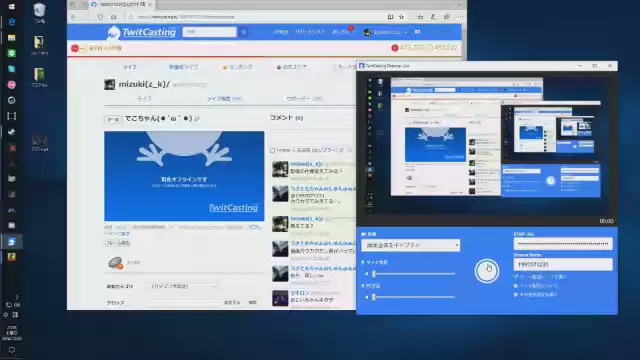The height and width of the screenshot is (360, 640).
Task: Click the フレーム設定 button below player
Action: (118, 243)
